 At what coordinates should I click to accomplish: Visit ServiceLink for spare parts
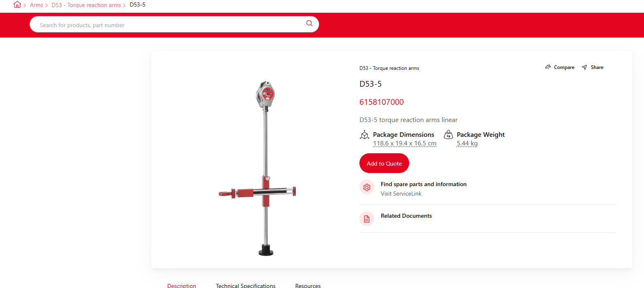pyautogui.click(x=401, y=194)
